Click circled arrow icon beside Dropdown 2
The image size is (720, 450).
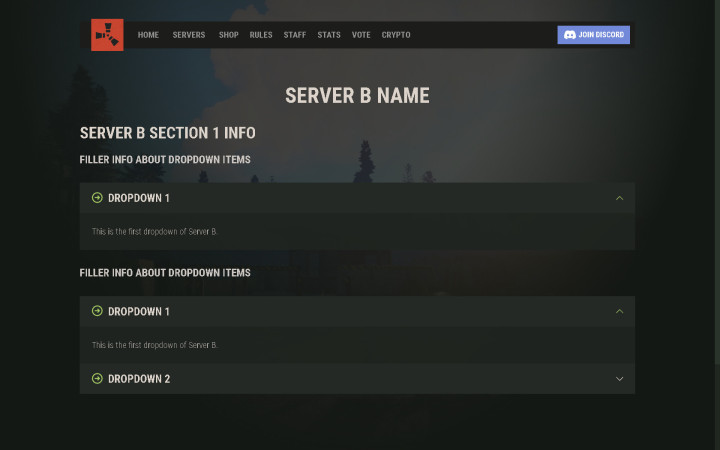pyautogui.click(x=97, y=379)
